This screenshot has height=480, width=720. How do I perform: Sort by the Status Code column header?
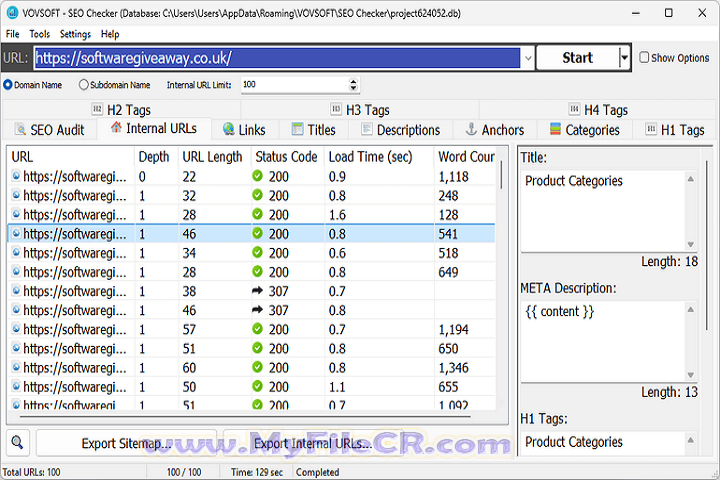pos(287,157)
